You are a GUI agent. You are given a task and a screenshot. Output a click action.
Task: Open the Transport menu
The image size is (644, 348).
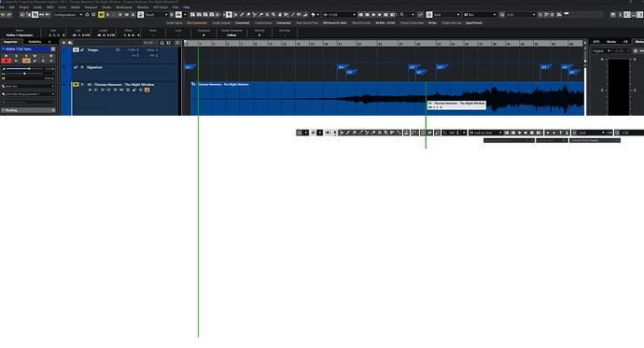(x=91, y=7)
